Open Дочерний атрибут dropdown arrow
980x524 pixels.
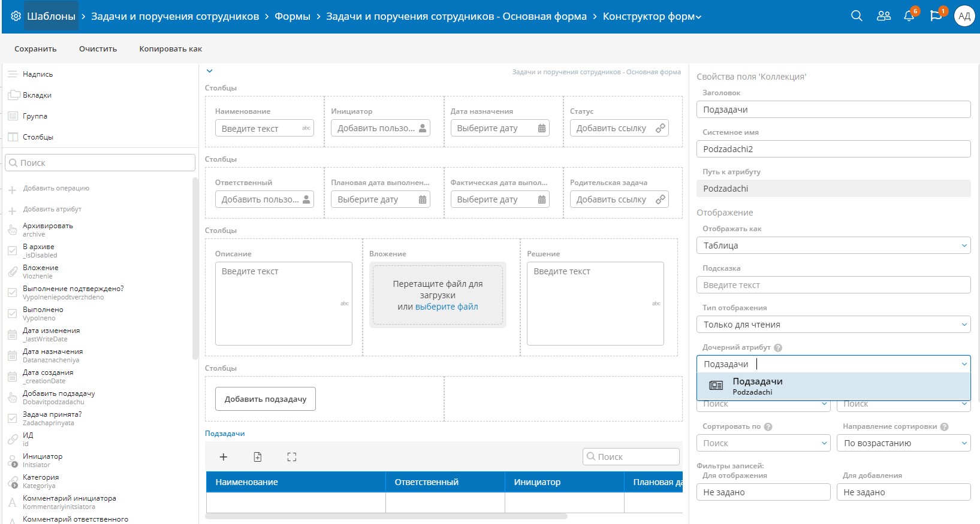[964, 364]
